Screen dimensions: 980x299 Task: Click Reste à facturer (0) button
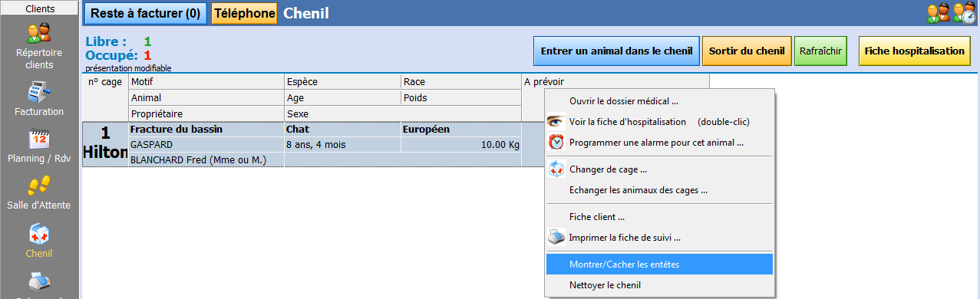pyautogui.click(x=145, y=13)
